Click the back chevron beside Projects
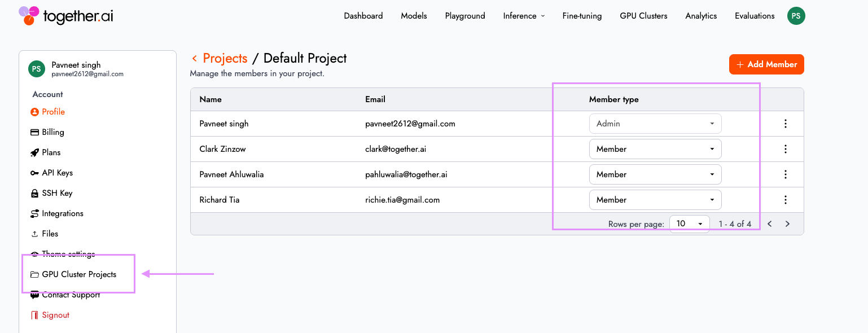Screen dimensions: 868x333 (194, 58)
